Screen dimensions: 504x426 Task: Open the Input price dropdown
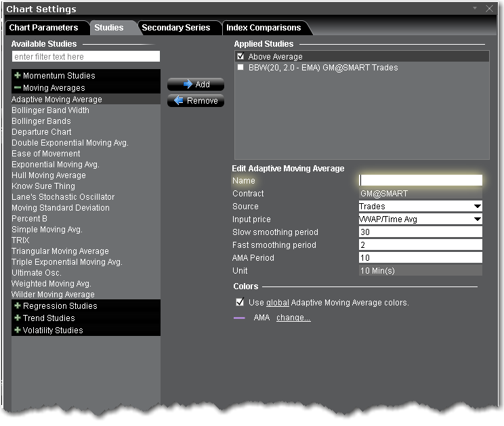pos(478,219)
